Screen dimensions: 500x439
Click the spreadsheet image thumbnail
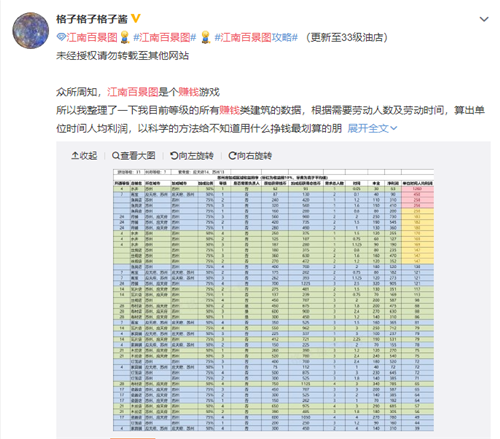[x=273, y=300]
